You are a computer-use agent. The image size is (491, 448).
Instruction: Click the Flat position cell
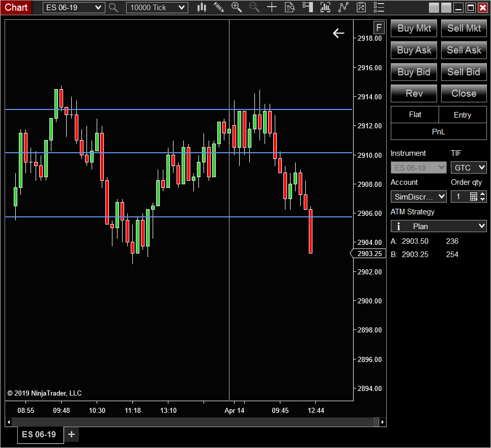pyautogui.click(x=415, y=115)
